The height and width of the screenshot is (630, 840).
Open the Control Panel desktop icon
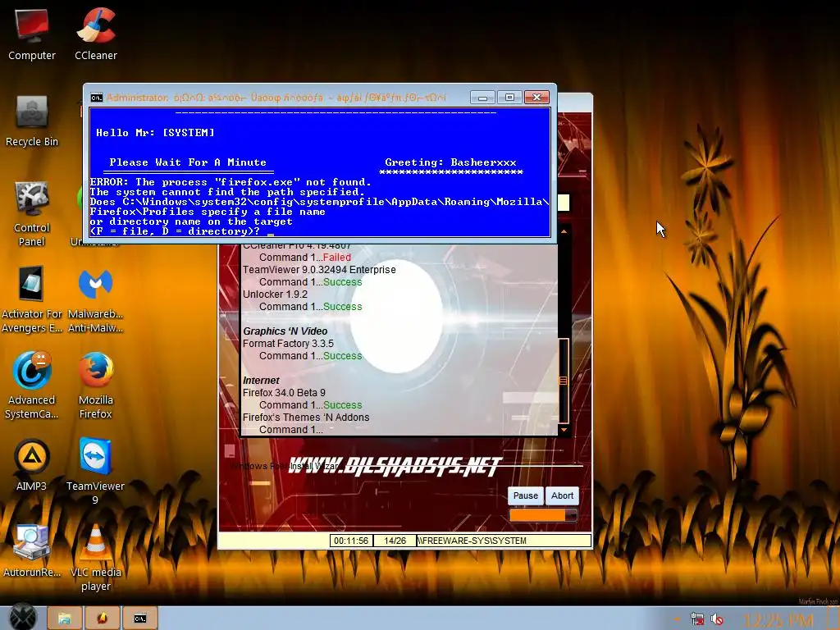[x=32, y=214]
